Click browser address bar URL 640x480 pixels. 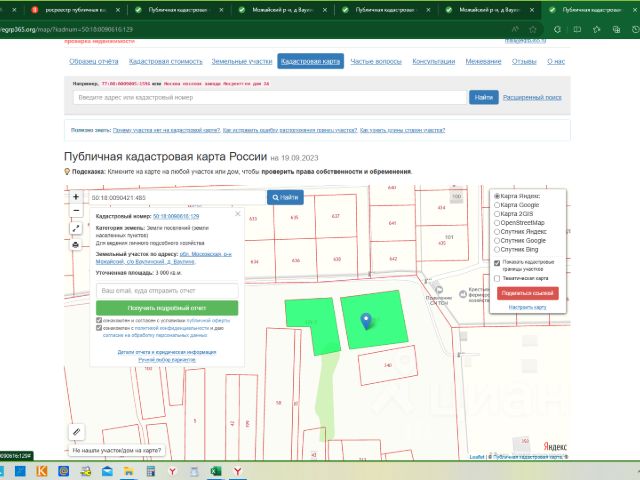coord(67,29)
